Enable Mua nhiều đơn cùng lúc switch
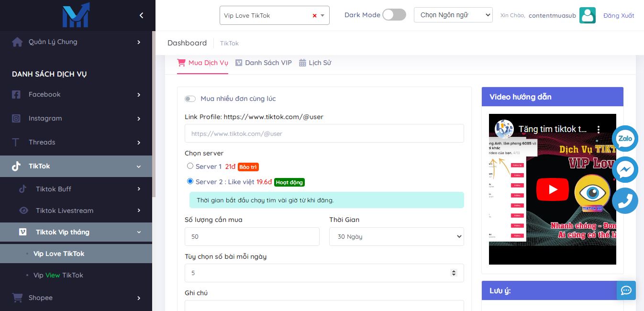Image resolution: width=644 pixels, height=311 pixels. (x=190, y=99)
